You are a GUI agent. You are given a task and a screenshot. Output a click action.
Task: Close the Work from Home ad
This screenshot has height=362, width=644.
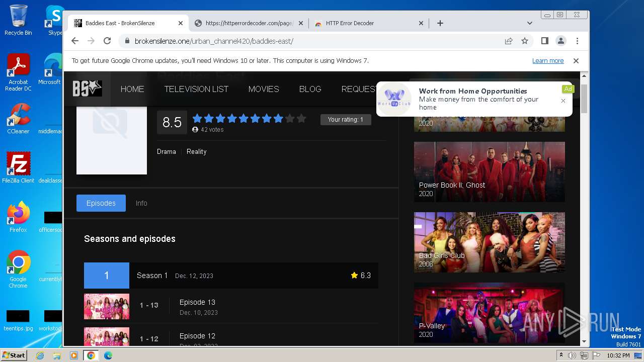[x=563, y=101]
